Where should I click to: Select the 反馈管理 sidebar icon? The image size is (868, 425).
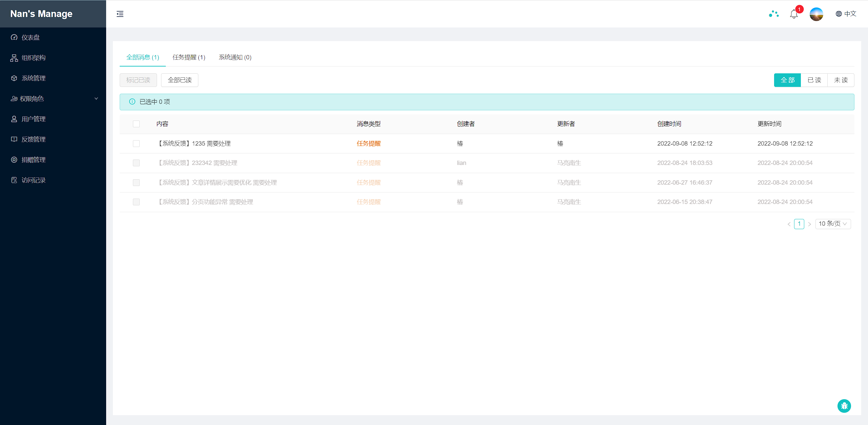14,139
